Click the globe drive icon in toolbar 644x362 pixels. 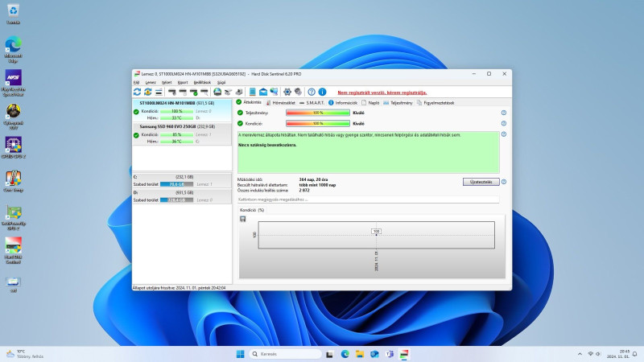(217, 93)
